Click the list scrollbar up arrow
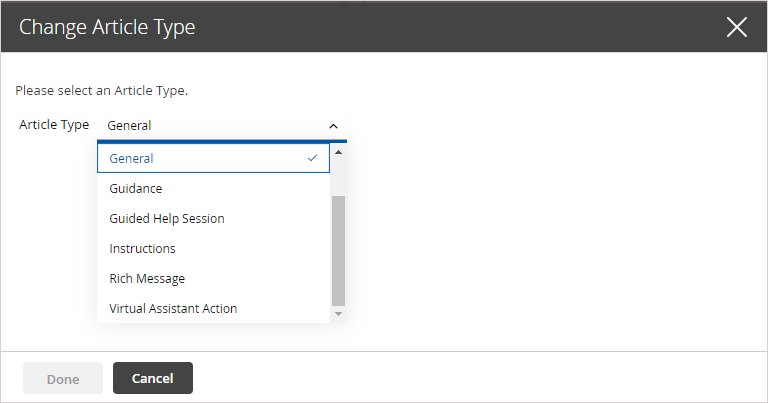The width and height of the screenshot is (768, 403). (338, 152)
